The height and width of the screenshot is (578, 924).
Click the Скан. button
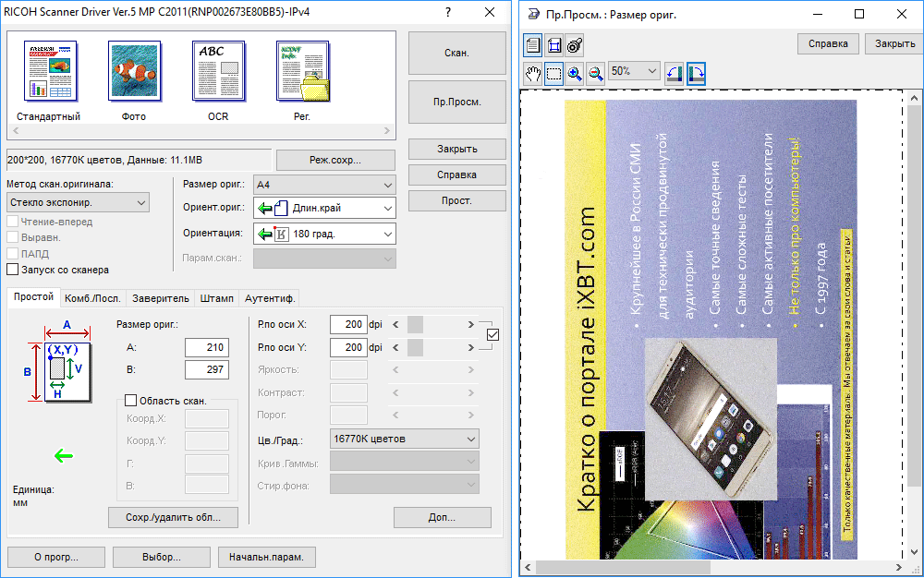[456, 53]
